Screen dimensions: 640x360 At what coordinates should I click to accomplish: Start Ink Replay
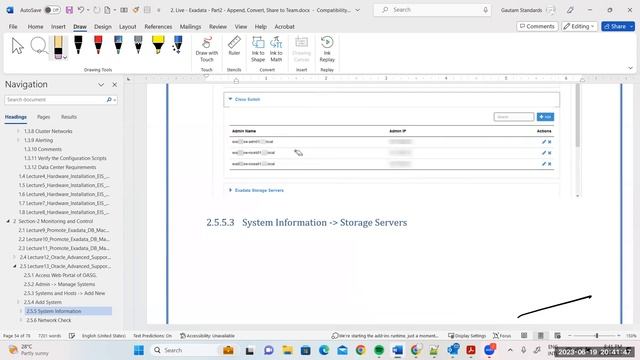[x=327, y=49]
